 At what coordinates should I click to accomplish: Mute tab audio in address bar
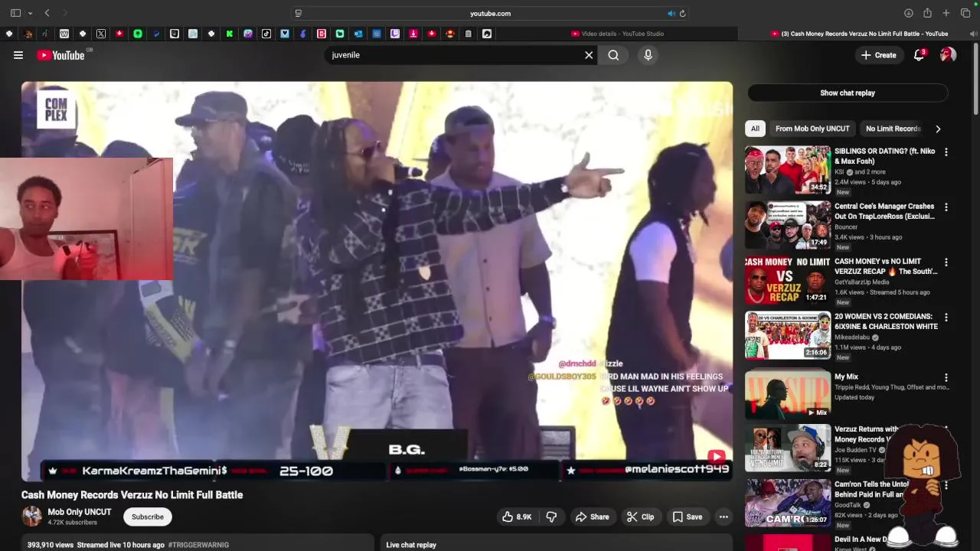pos(671,13)
